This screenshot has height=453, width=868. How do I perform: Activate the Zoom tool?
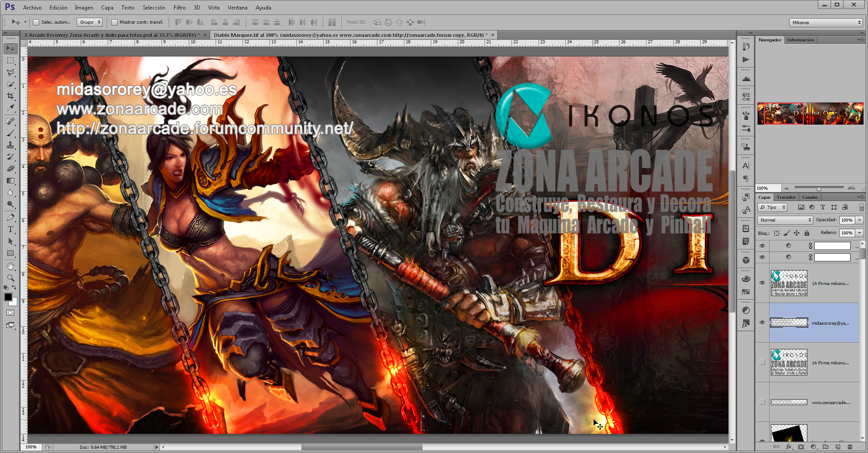coord(10,278)
